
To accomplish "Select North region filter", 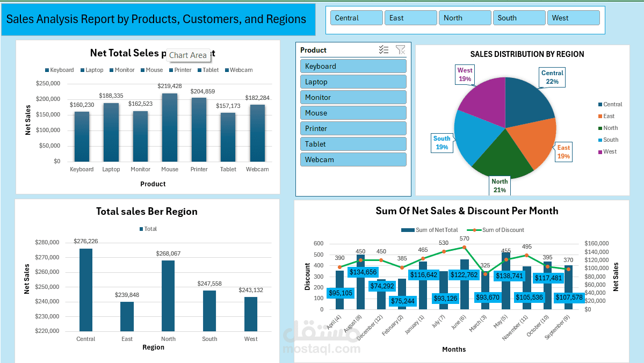I will coord(465,18).
